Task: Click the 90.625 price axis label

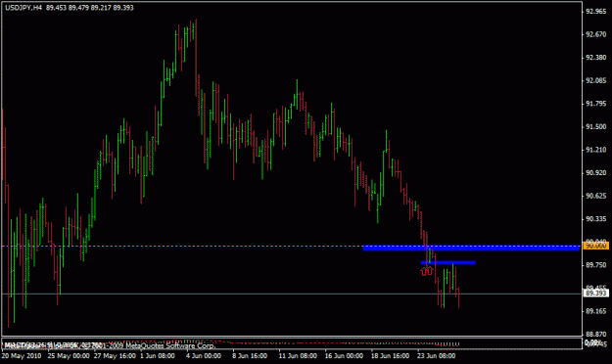Action: 596,196
